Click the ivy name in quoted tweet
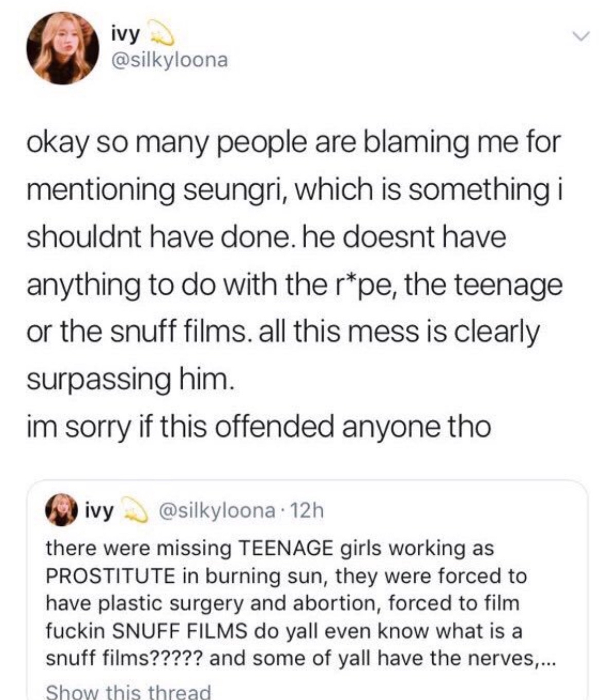The height and width of the screenshot is (700, 602). tap(99, 511)
